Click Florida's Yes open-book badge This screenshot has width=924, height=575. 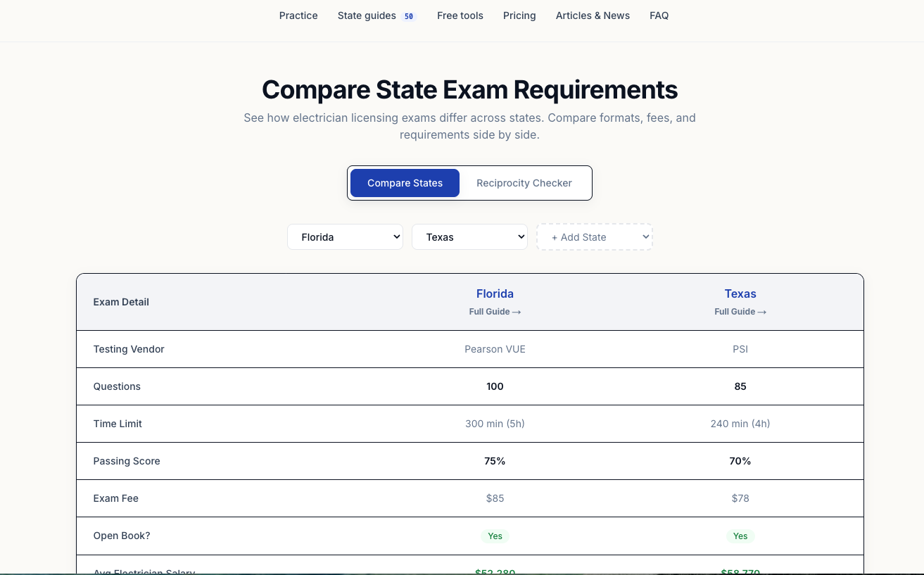[495, 536]
